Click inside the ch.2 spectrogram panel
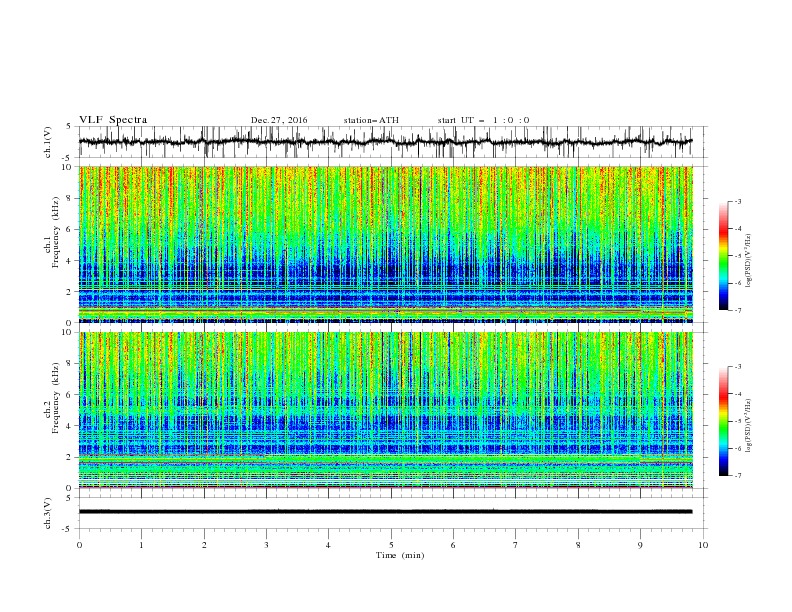This screenshot has height=612, width=792. (385, 410)
